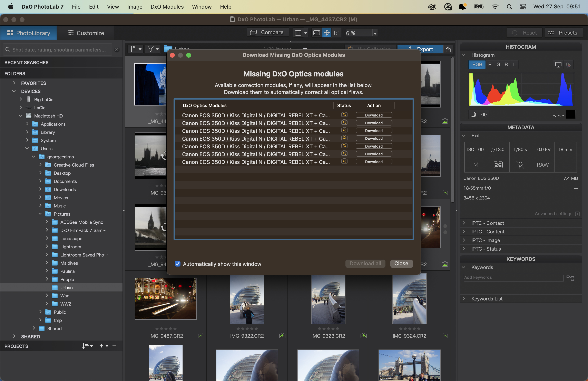
Task: Click the highlight clipping sun icon
Action: click(484, 114)
